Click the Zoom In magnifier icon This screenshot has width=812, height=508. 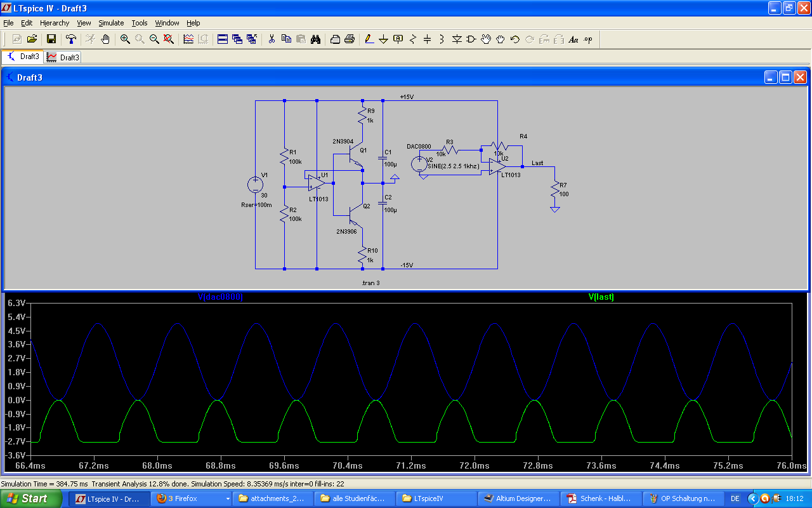125,39
